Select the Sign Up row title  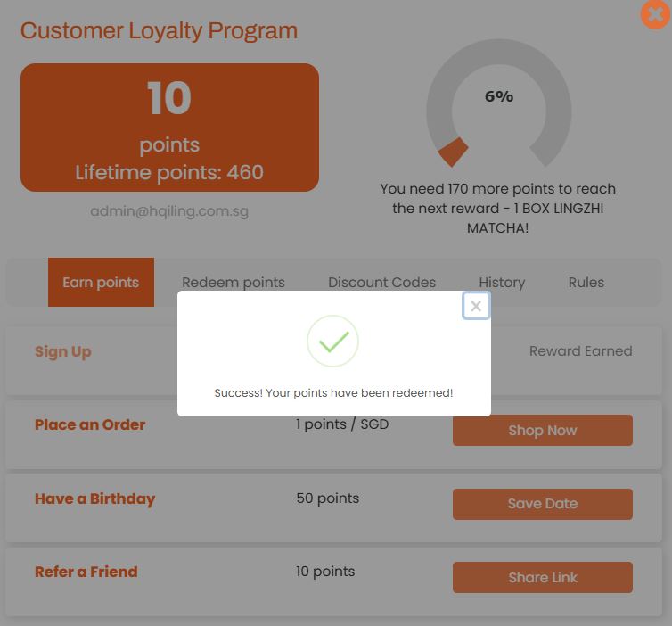pyautogui.click(x=63, y=351)
